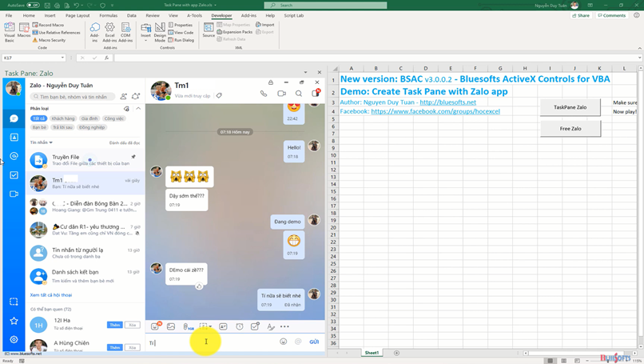The image size is (644, 364).
Task: Open the 'Truyền File' conversation
Action: (x=85, y=160)
